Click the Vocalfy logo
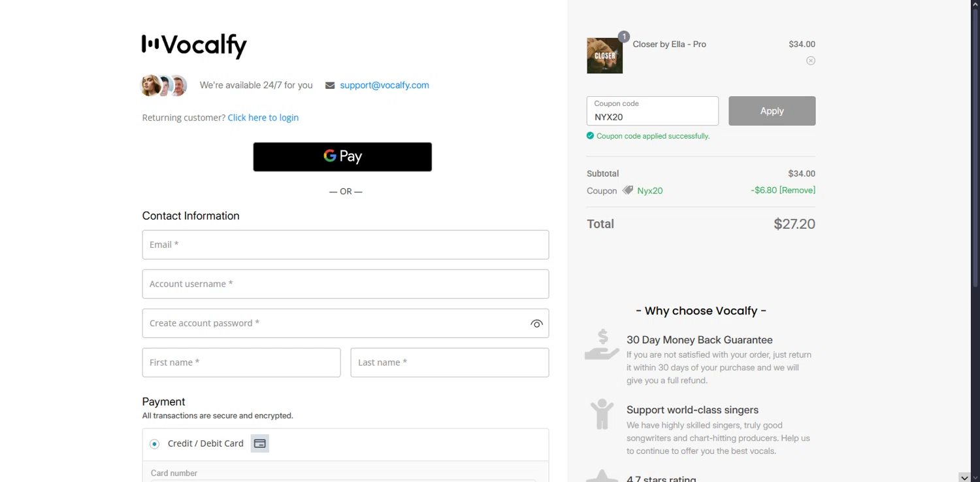The width and height of the screenshot is (980, 482). (x=194, y=46)
